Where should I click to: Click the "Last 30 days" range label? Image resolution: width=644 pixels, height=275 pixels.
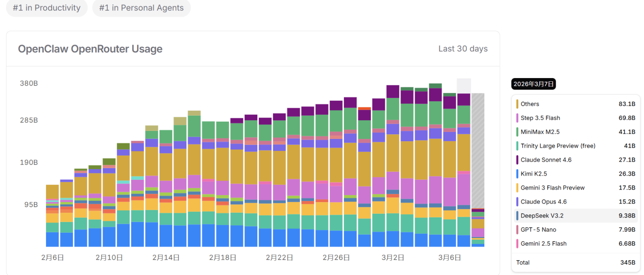463,49
